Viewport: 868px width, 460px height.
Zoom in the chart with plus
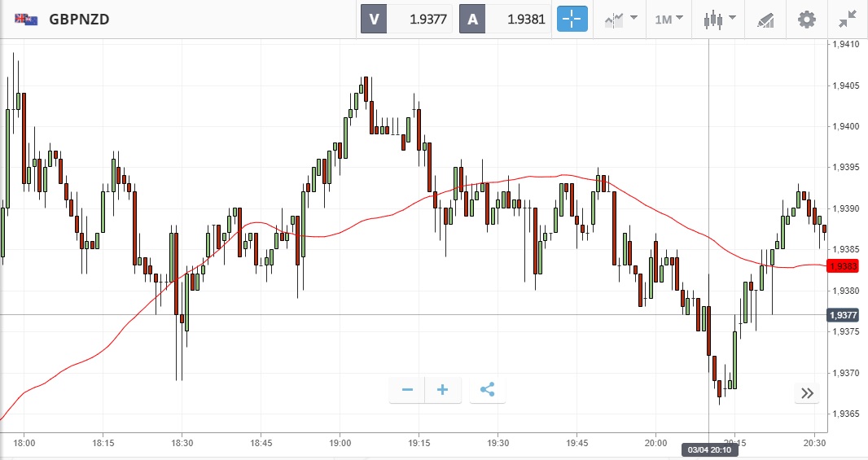click(x=443, y=390)
